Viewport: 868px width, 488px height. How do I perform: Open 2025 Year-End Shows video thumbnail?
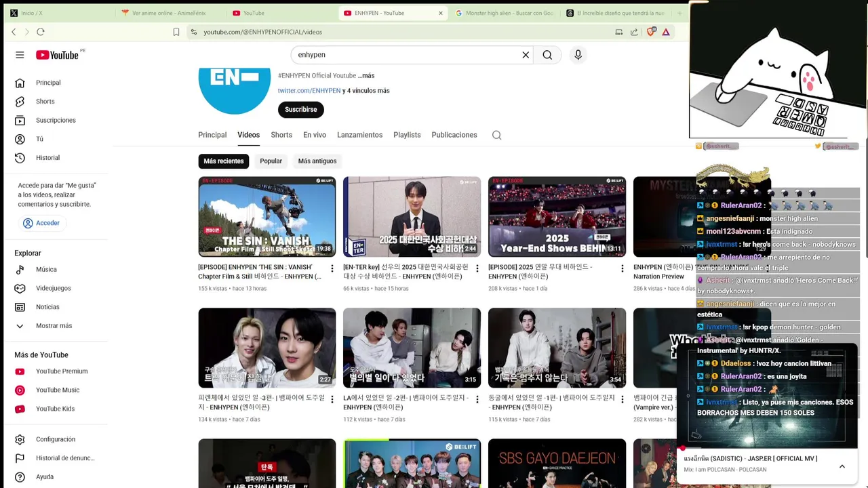click(x=557, y=217)
